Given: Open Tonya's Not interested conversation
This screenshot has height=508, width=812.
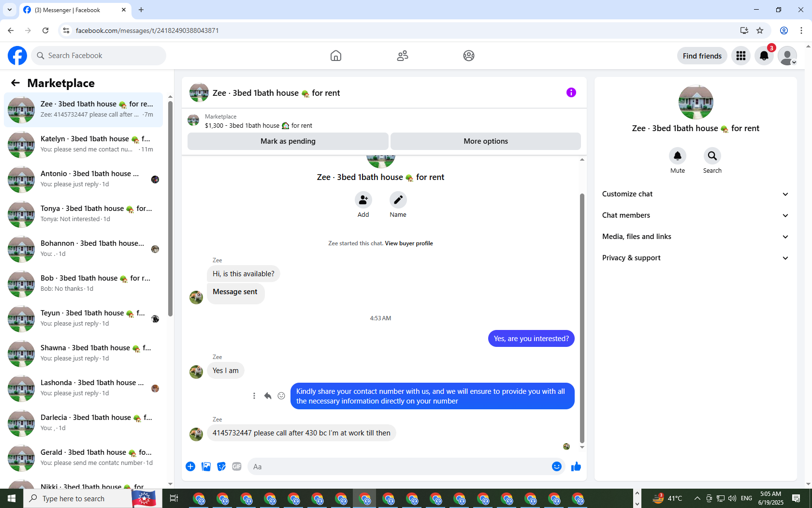Looking at the screenshot, I should (83, 214).
